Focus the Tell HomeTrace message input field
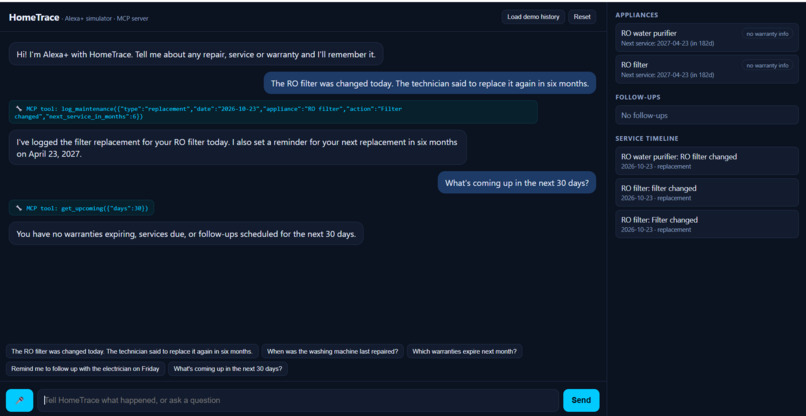Image resolution: width=806 pixels, height=416 pixels. click(x=298, y=400)
